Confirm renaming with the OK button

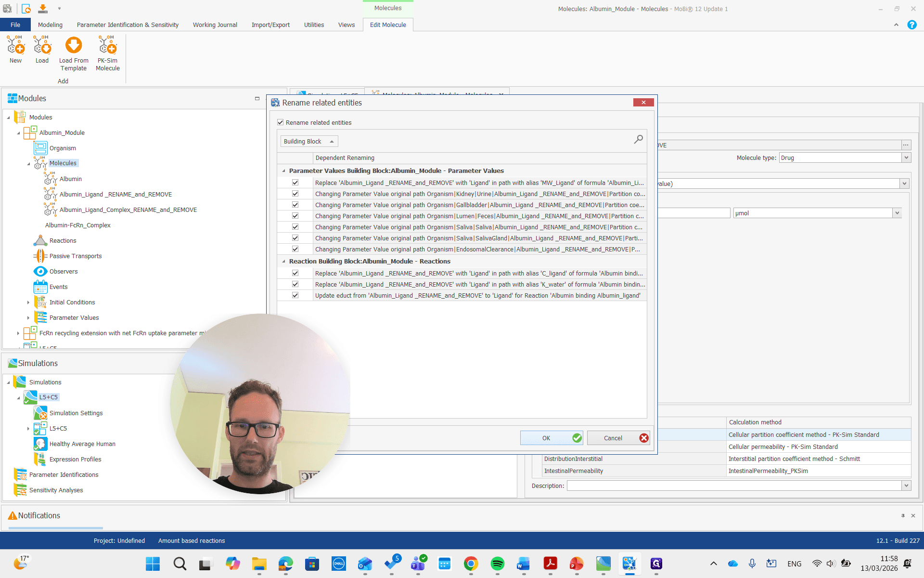click(552, 438)
